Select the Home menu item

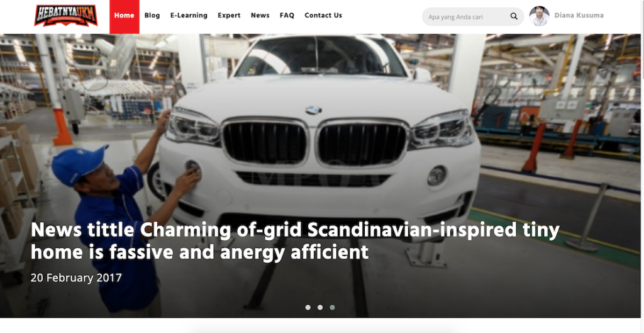[125, 16]
